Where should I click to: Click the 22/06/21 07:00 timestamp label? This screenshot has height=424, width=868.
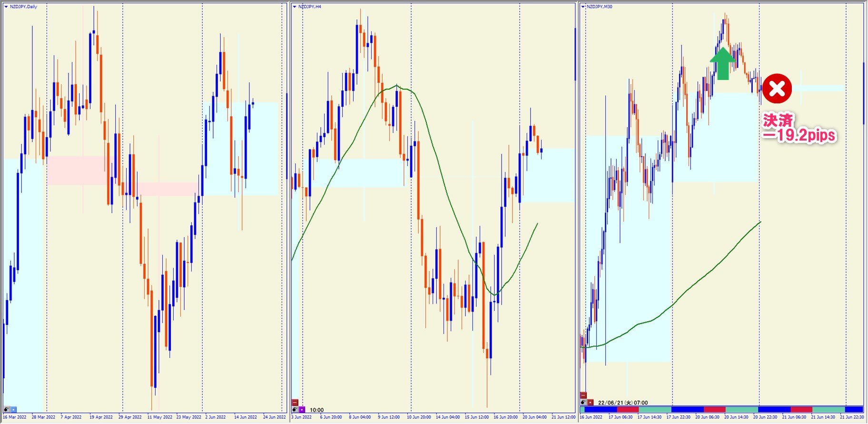point(622,403)
